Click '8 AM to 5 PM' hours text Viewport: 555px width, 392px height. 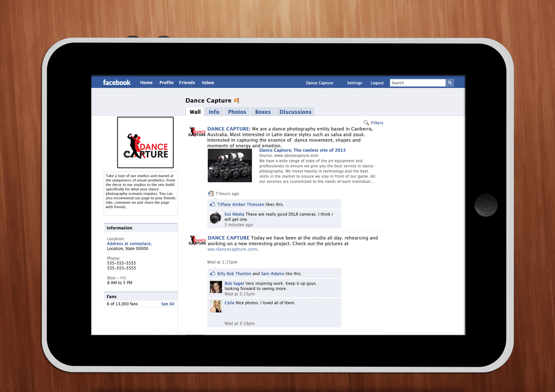pos(120,283)
